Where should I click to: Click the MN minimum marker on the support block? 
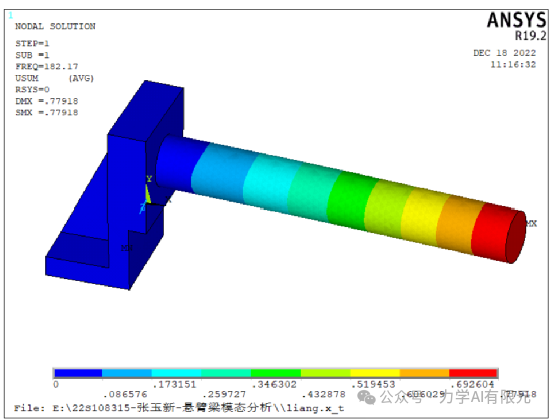point(127,248)
